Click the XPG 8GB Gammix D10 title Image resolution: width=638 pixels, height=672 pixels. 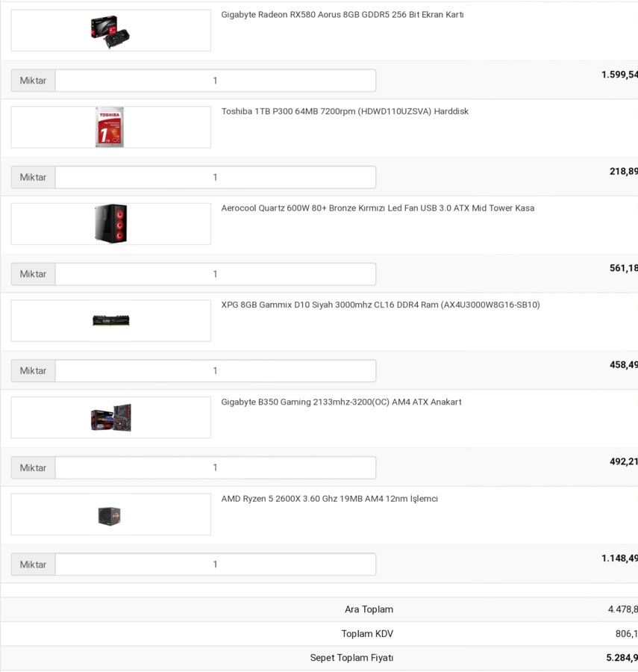click(381, 305)
